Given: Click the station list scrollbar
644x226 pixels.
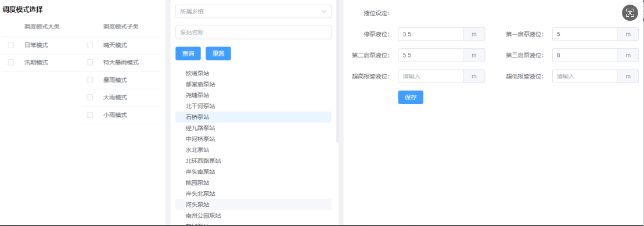Looking at the screenshot, I should [x=337, y=71].
